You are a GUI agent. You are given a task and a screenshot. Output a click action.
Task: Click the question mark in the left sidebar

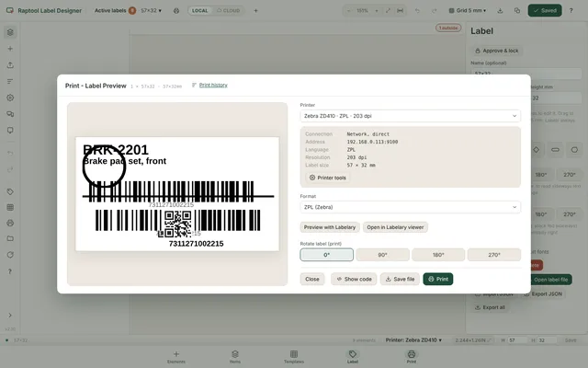point(10,271)
